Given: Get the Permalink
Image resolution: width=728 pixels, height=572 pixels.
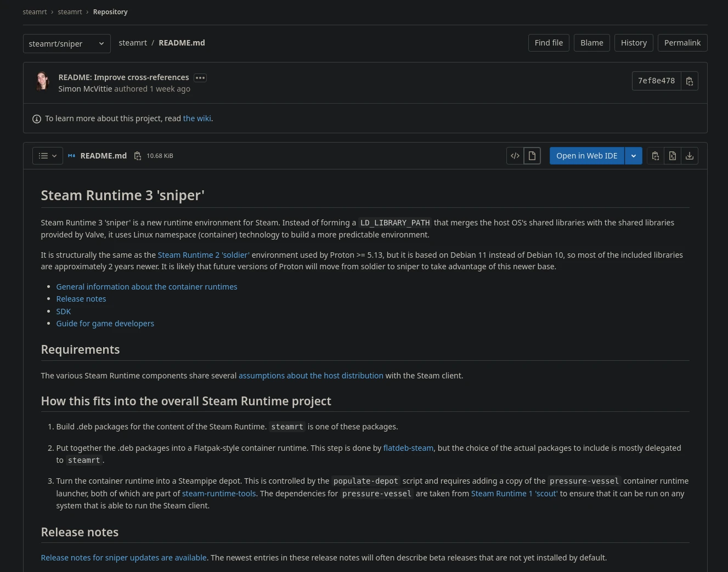Looking at the screenshot, I should [x=682, y=43].
